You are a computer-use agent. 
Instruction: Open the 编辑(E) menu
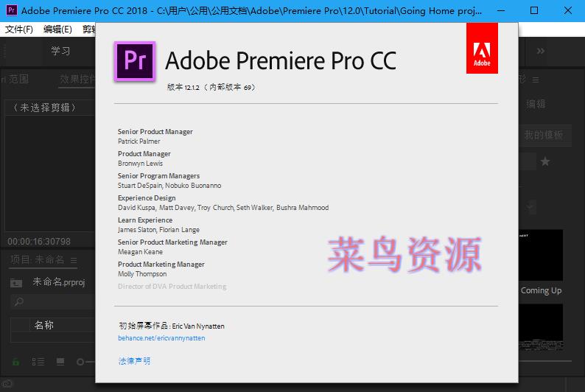point(57,29)
